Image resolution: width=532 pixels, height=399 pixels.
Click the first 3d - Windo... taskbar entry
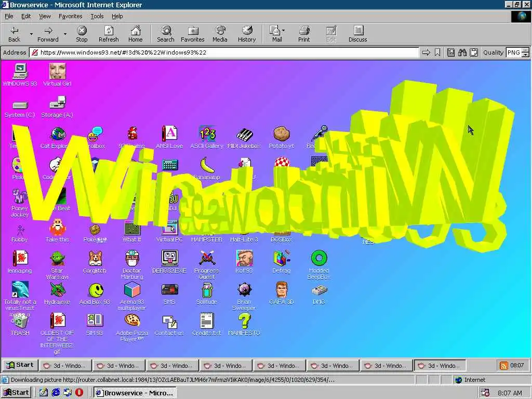click(65, 366)
